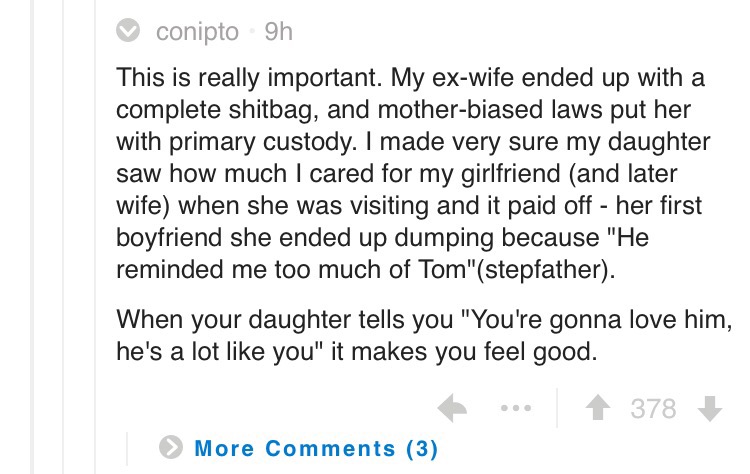The width and height of the screenshot is (750, 474).
Task: Click the nested reply line beside More Comments
Action: (127, 449)
